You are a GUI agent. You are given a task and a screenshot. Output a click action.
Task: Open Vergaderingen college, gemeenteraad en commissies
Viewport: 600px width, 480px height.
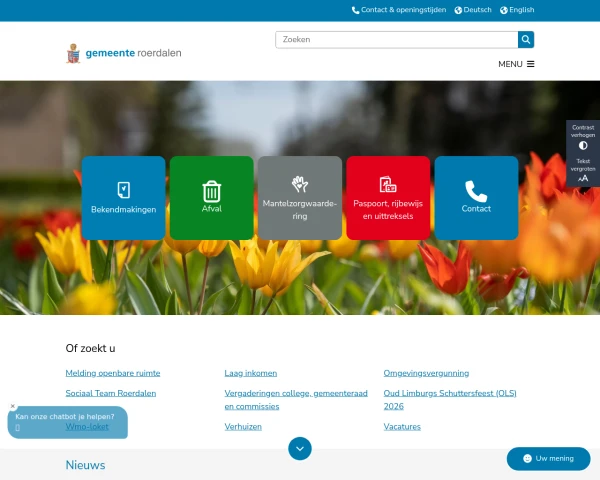(x=296, y=400)
